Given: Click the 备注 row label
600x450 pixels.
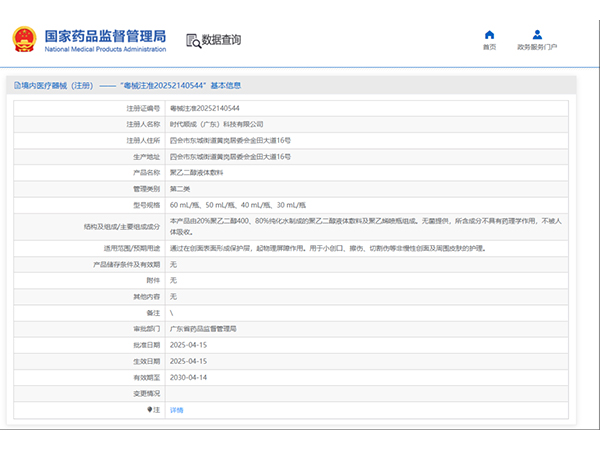Looking at the screenshot, I should (x=153, y=313).
